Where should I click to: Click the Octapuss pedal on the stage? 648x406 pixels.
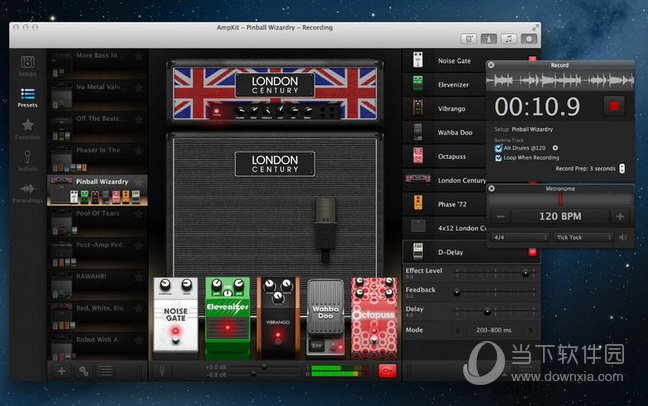[374, 318]
